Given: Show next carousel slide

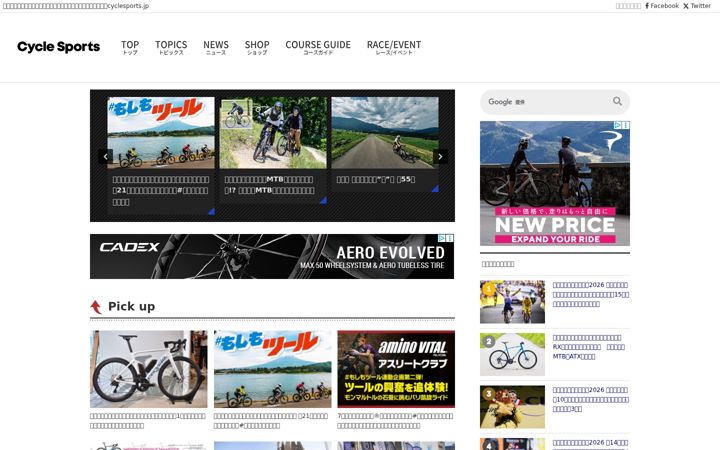Looking at the screenshot, I should [440, 157].
